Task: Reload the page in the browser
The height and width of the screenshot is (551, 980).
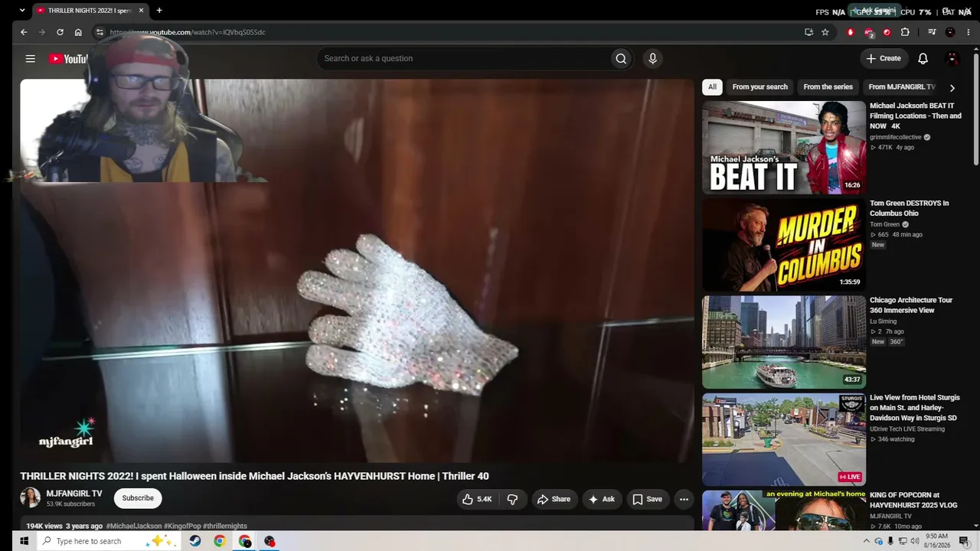Action: tap(60, 32)
